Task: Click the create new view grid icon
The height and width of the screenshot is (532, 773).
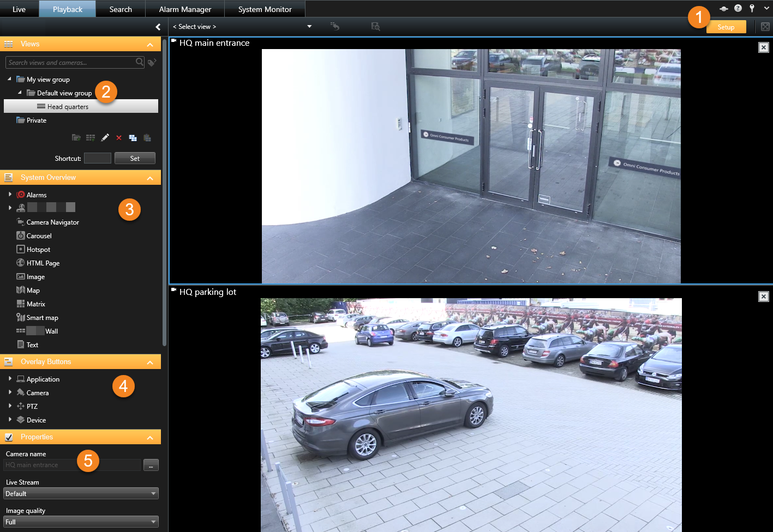Action: click(x=91, y=138)
